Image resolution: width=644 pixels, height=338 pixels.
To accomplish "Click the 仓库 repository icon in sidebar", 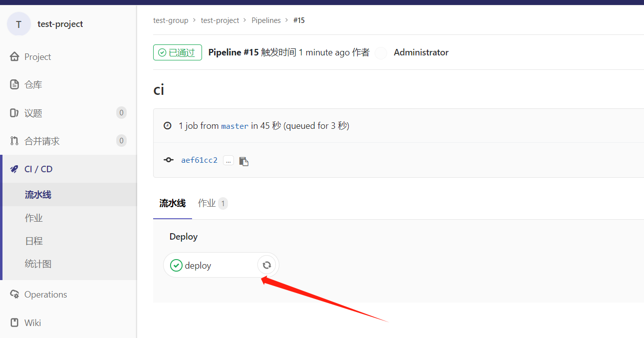I will [x=14, y=84].
